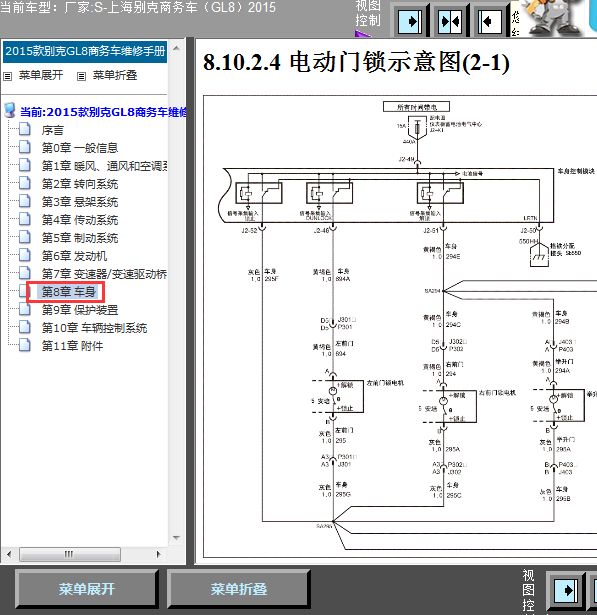Select highlighted 第8章 车身 chapter
597x615 pixels.
(x=69, y=292)
